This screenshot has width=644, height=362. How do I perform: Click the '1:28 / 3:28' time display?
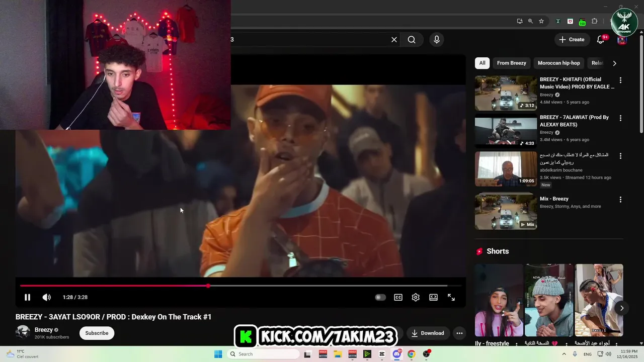[75, 297]
